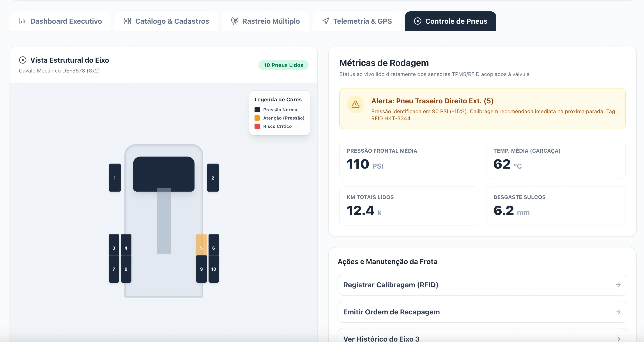Click the grid icon beside Catálogo & Cadastros

pyautogui.click(x=127, y=21)
